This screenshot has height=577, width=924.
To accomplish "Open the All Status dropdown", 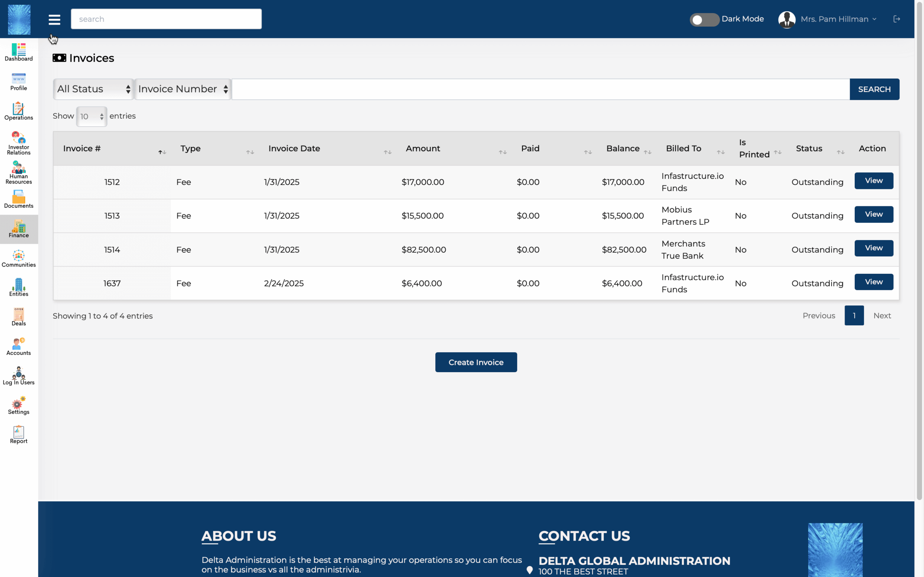I will point(93,89).
